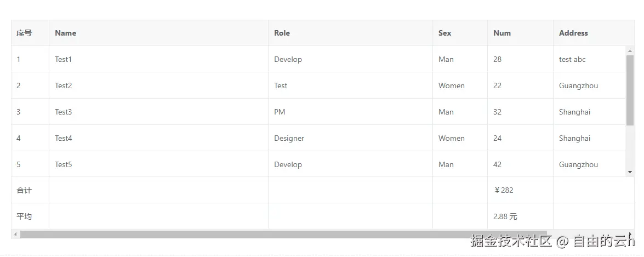Click the Sex column header
Image resolution: width=644 pixels, height=257 pixels.
point(445,33)
